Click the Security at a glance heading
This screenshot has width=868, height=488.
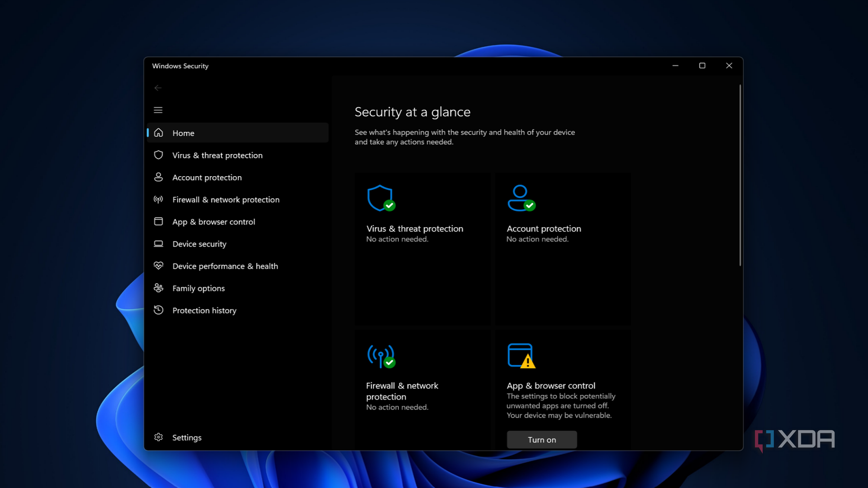point(412,111)
